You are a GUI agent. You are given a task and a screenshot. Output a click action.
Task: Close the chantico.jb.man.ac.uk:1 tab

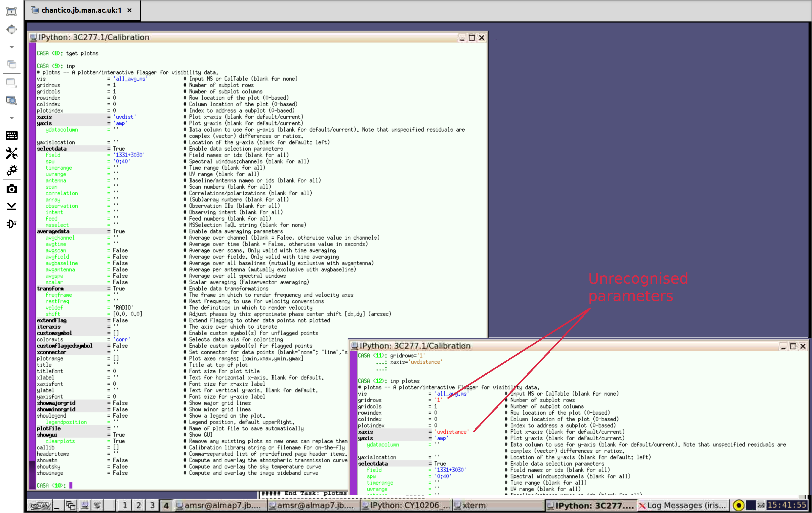[x=129, y=11]
